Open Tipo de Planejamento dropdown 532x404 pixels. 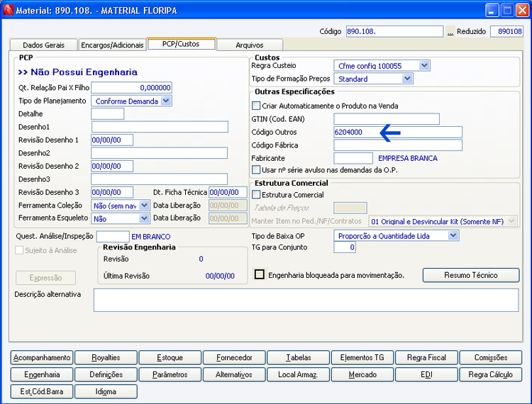click(165, 101)
